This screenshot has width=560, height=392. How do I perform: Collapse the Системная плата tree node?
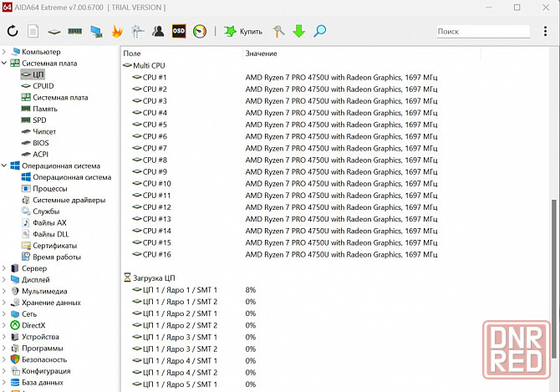[x=4, y=64]
